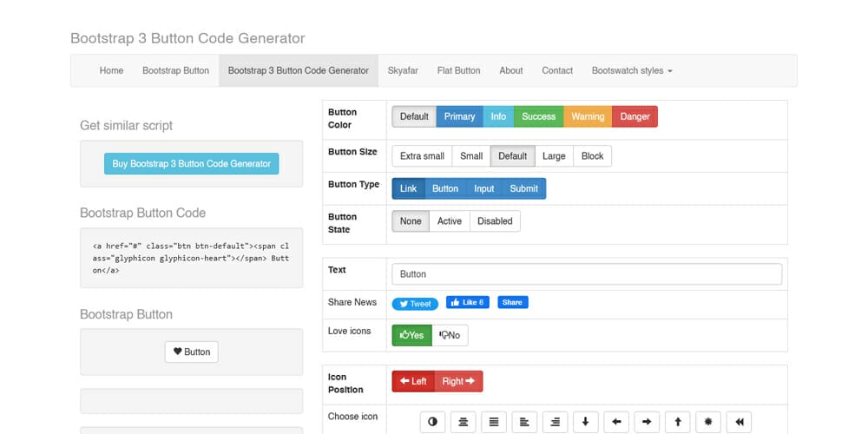The height and width of the screenshot is (434, 868).
Task: Choose the arrow-up icon
Action: point(678,422)
